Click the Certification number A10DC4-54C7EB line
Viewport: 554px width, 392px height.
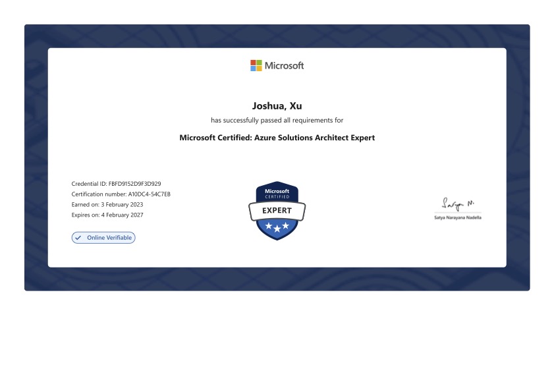point(121,194)
